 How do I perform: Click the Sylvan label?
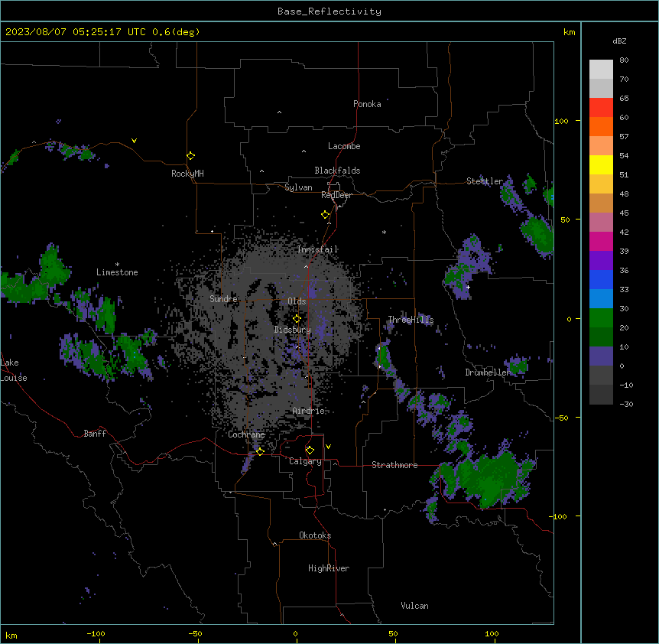(x=298, y=187)
